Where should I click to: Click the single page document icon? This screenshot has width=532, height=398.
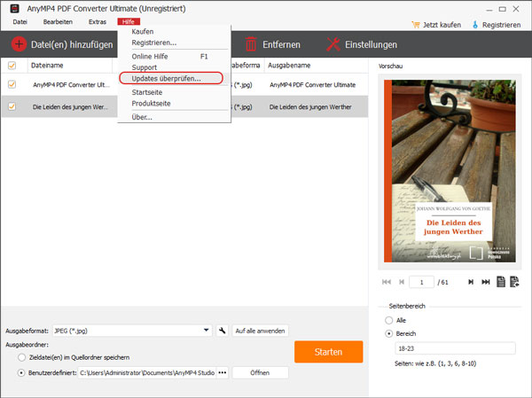(x=501, y=282)
